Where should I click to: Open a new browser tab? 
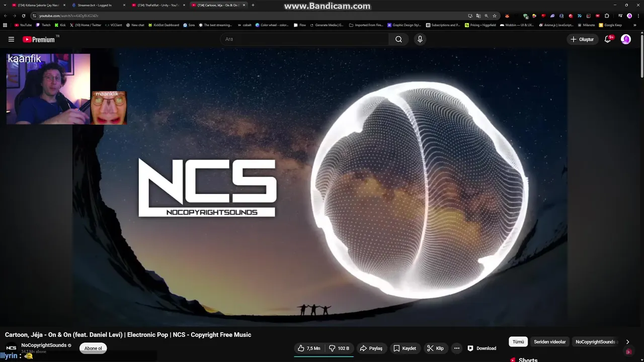coord(253,5)
